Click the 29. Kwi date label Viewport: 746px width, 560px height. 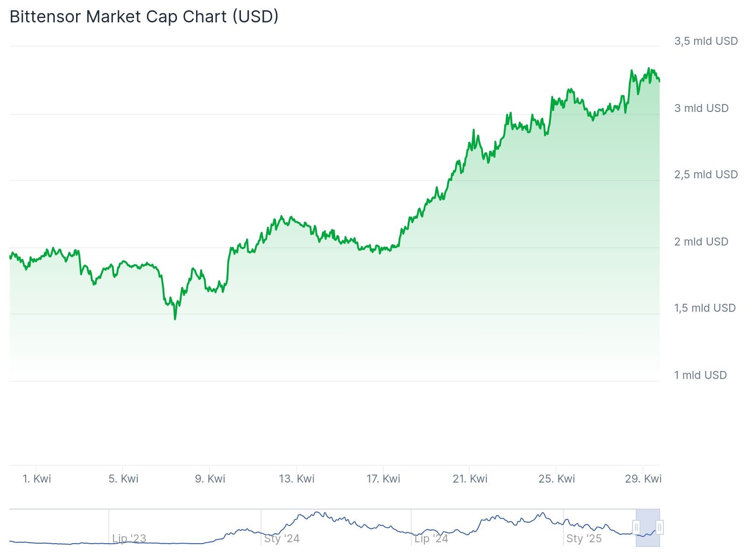pyautogui.click(x=643, y=479)
